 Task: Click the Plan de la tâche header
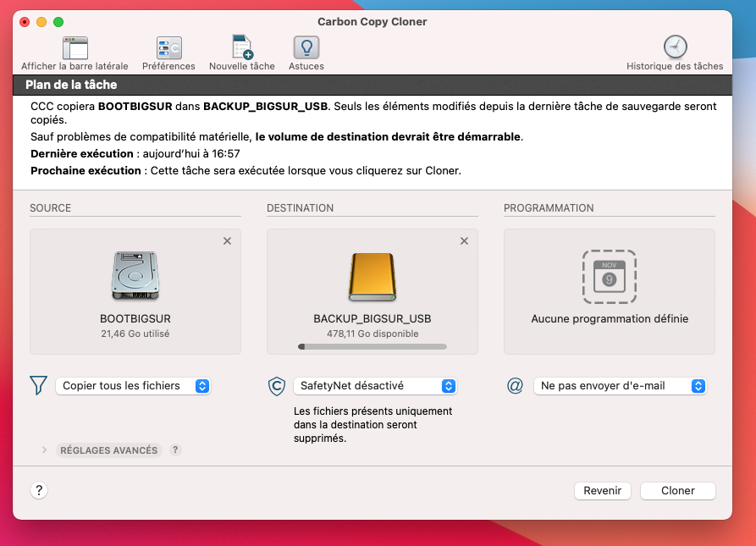(x=372, y=85)
